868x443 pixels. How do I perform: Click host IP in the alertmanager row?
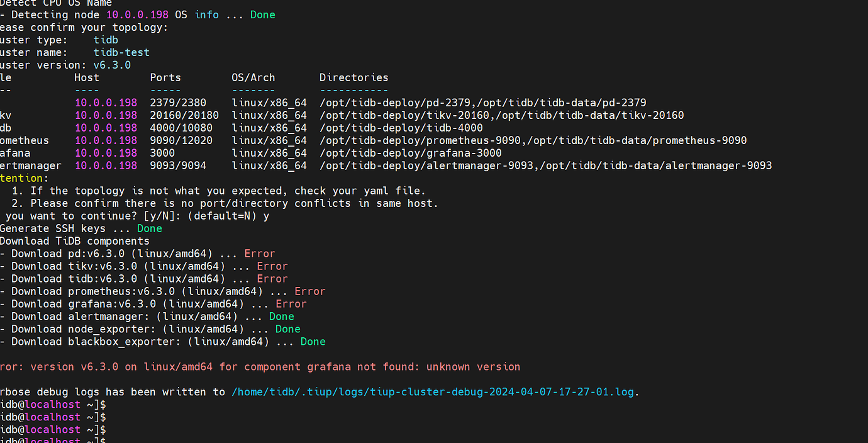pyautogui.click(x=106, y=166)
